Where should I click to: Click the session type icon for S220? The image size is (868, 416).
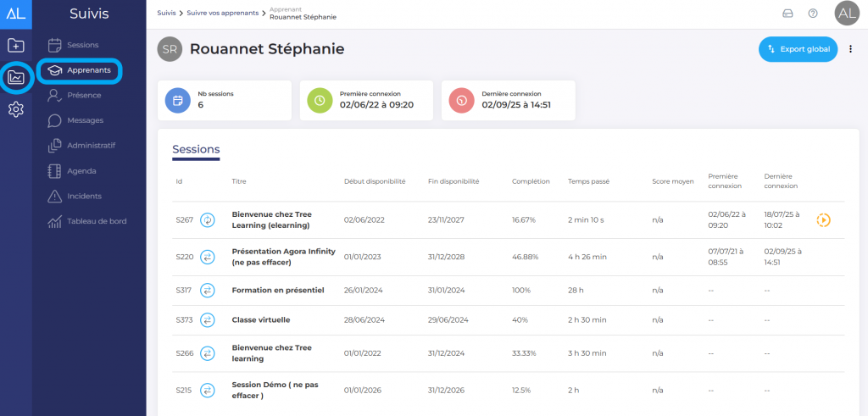tap(208, 257)
